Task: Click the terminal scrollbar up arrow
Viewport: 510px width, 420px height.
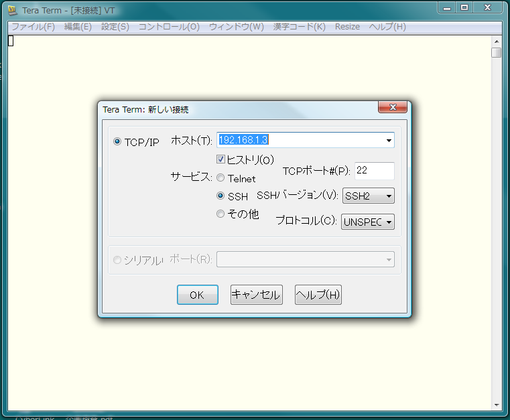Action: click(497, 42)
